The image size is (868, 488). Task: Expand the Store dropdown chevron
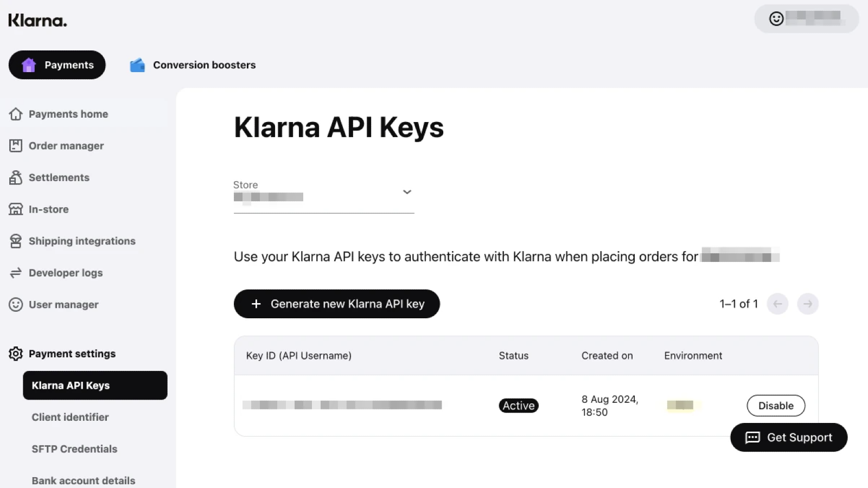(x=407, y=192)
